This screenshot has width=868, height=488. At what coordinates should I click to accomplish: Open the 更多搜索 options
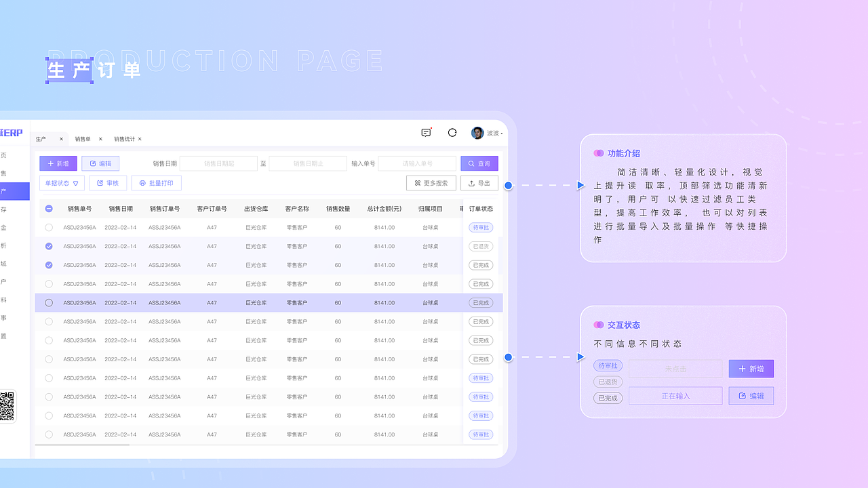pyautogui.click(x=431, y=183)
